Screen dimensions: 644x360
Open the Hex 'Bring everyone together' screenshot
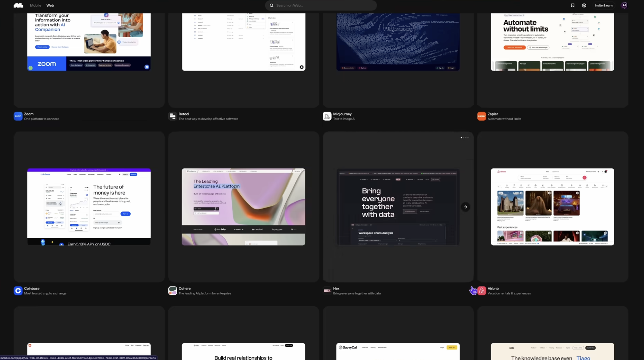coord(398,207)
